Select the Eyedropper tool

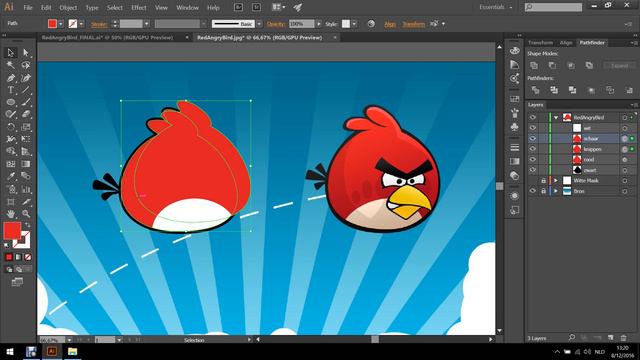point(11,176)
